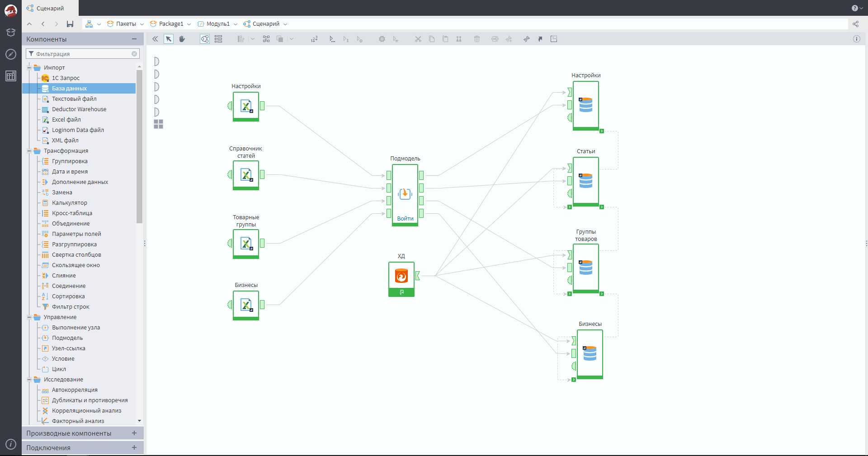The width and height of the screenshot is (868, 456).
Task: Open the Сценарий tab
Action: pyautogui.click(x=50, y=8)
